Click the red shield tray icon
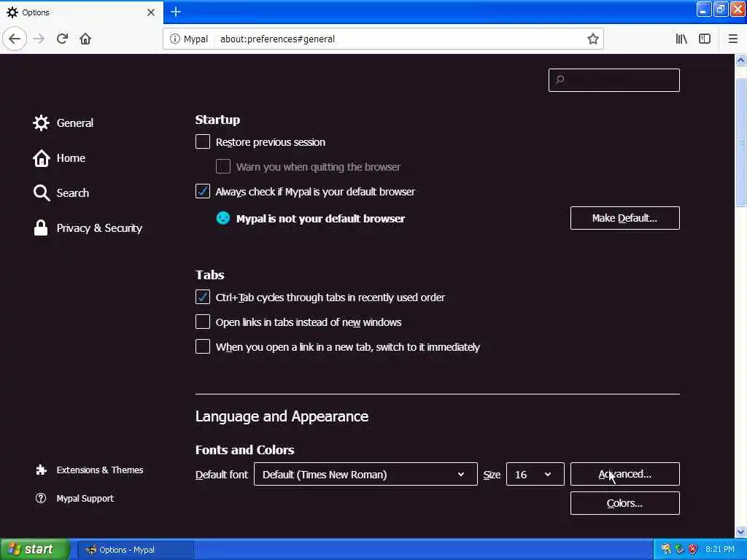The image size is (747, 560). 693,549
